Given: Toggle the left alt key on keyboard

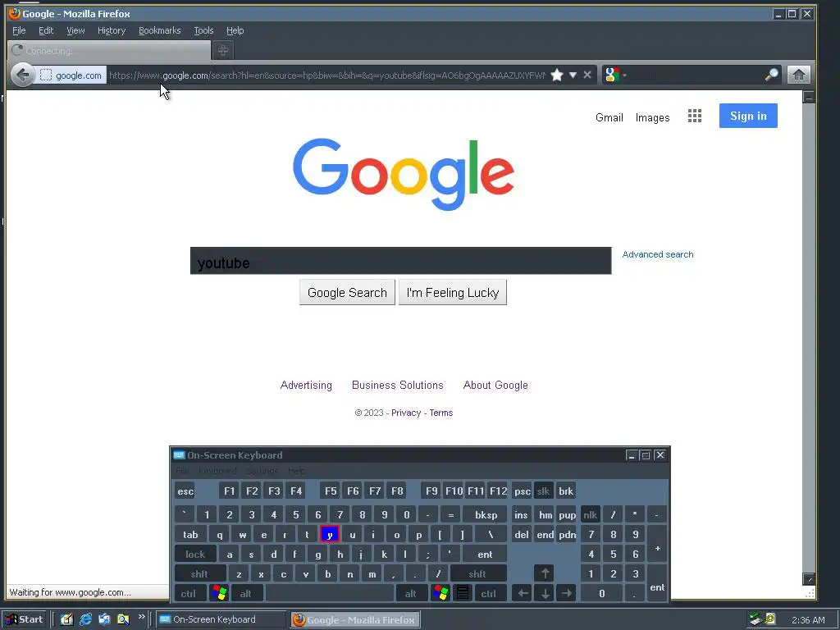Looking at the screenshot, I should point(246,594).
